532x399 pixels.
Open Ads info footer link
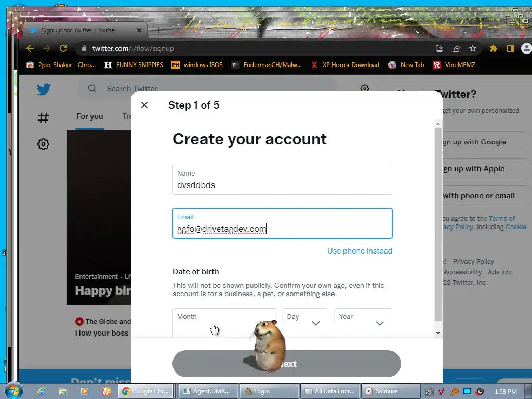point(500,272)
